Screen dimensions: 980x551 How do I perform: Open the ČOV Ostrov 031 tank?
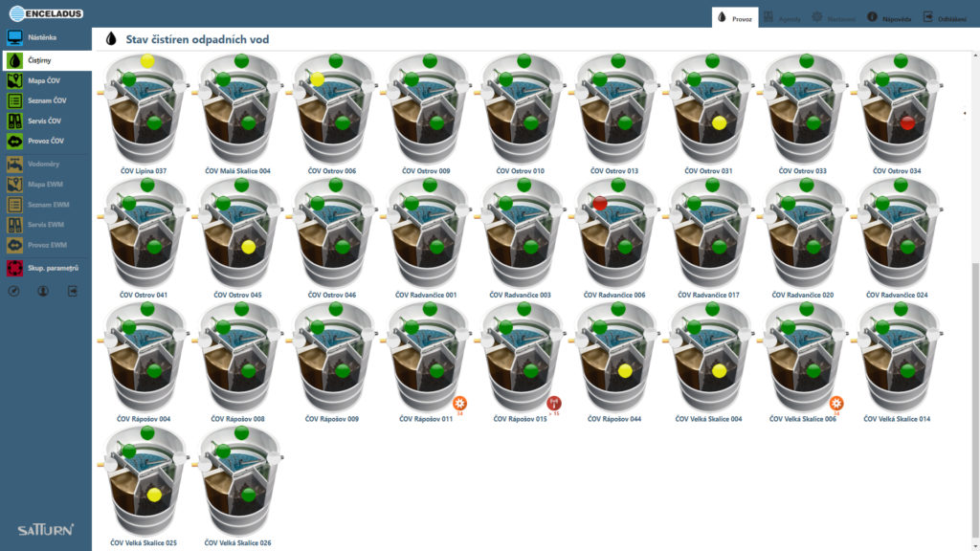709,109
